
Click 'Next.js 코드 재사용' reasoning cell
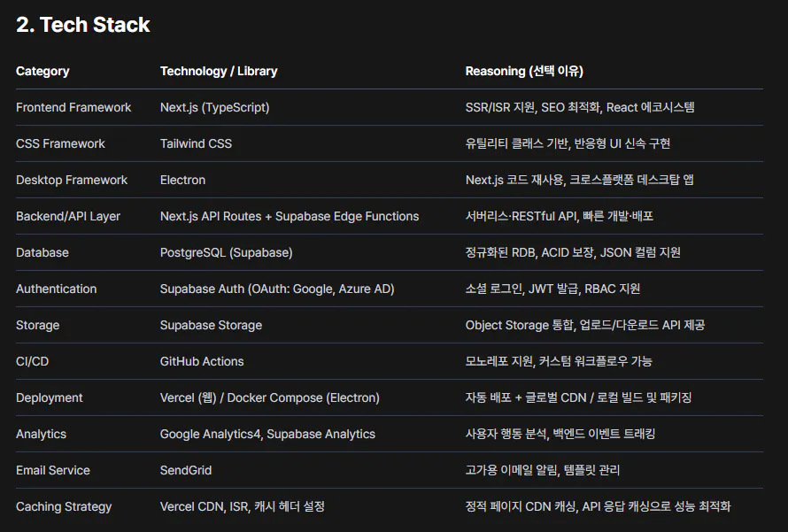pos(579,180)
